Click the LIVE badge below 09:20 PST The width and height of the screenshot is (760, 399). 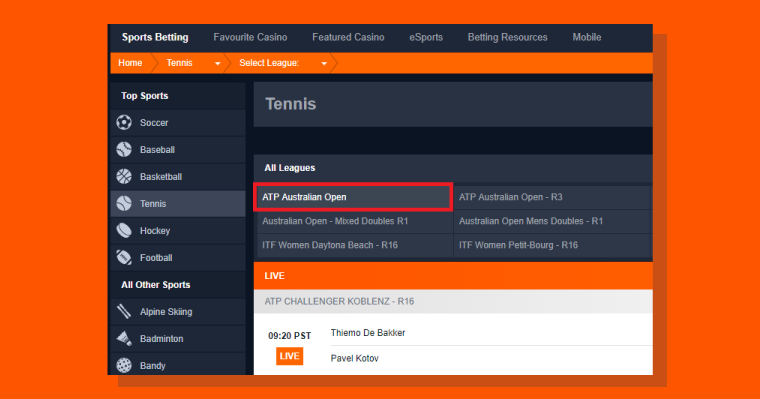[x=289, y=356]
